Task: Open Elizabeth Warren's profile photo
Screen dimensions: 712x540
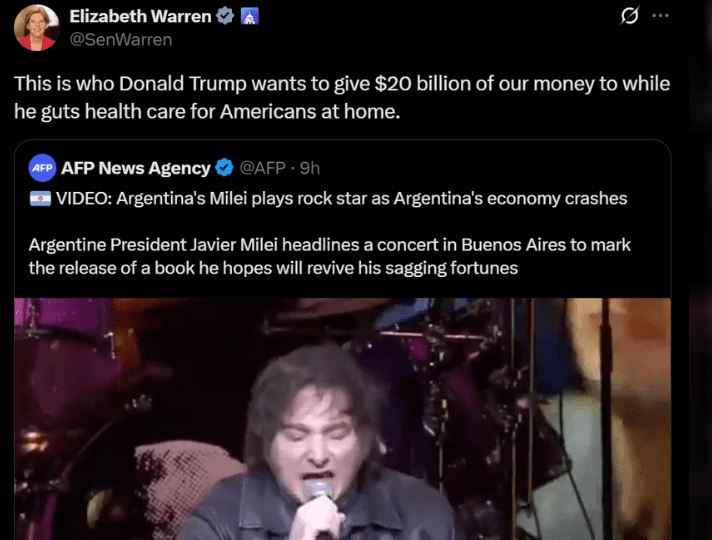Action: (x=36, y=27)
